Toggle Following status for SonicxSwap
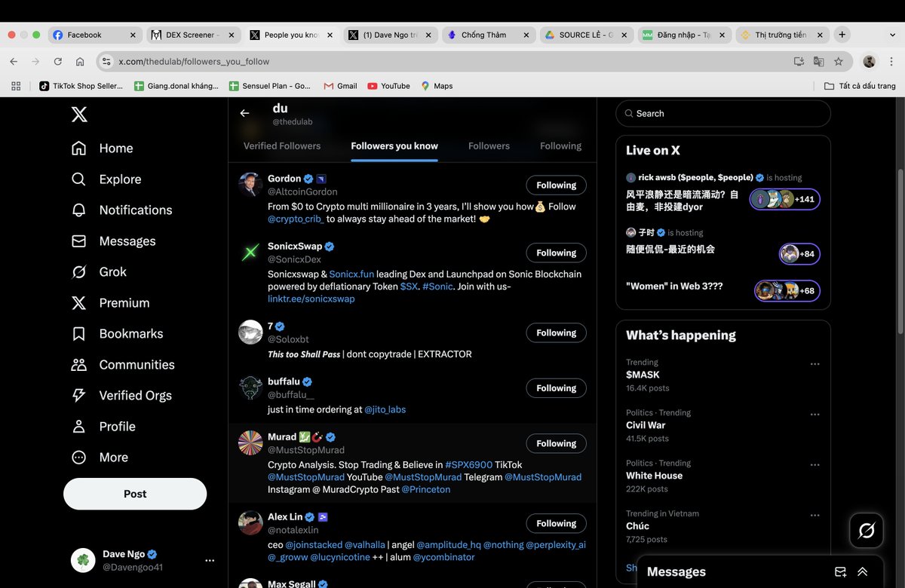Screen dimensions: 905x588 pyautogui.click(x=556, y=253)
